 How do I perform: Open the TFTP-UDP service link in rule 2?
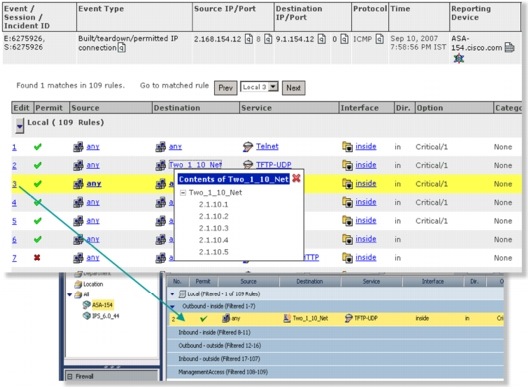click(274, 165)
